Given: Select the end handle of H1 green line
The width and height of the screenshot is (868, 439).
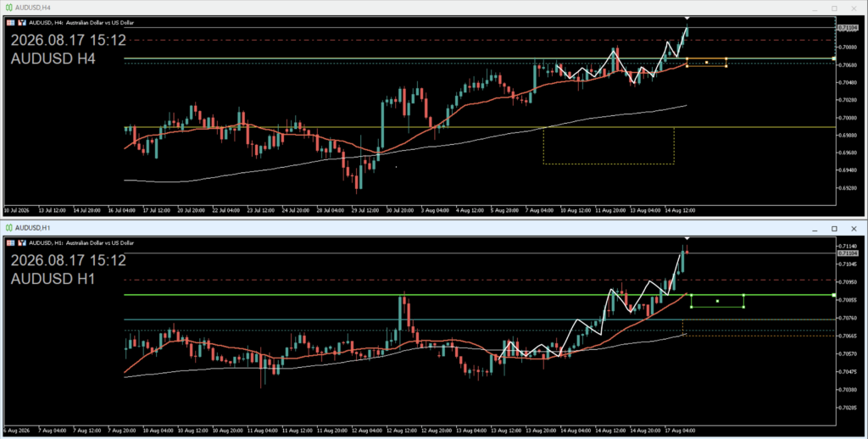Looking at the screenshot, I should [x=834, y=295].
